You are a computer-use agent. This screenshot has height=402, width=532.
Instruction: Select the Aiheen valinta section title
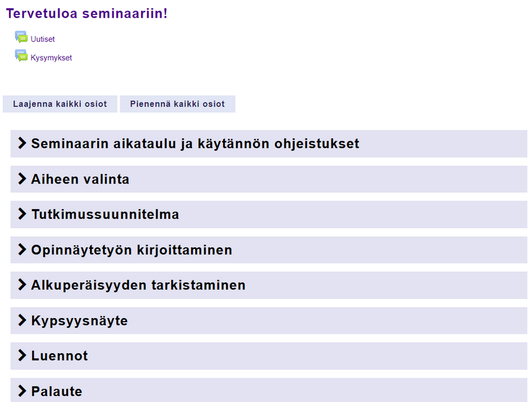tap(80, 179)
